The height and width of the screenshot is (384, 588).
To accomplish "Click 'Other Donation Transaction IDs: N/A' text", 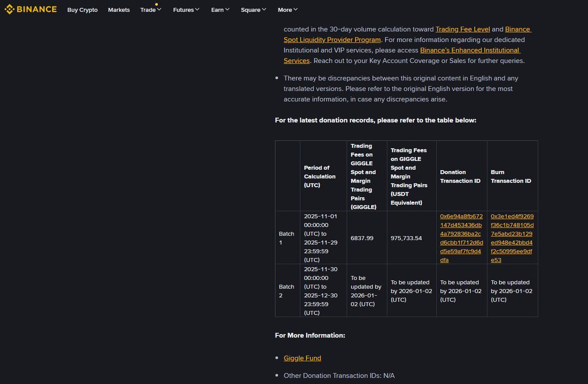I will pos(339,375).
